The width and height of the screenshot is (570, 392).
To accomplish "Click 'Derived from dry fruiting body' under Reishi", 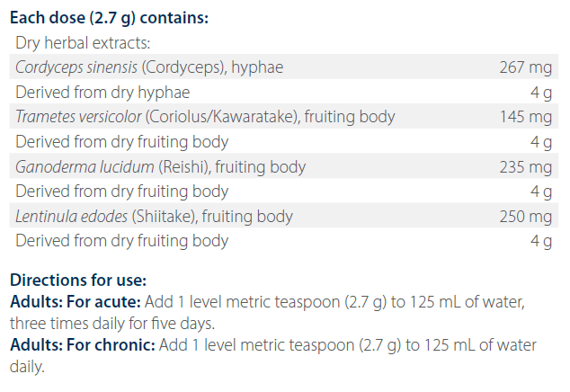I will point(122,192).
